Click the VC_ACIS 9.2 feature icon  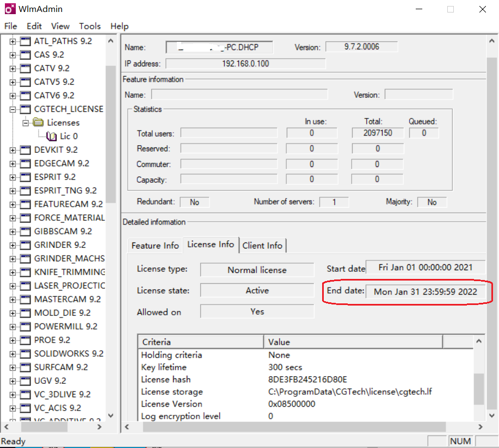point(25,408)
